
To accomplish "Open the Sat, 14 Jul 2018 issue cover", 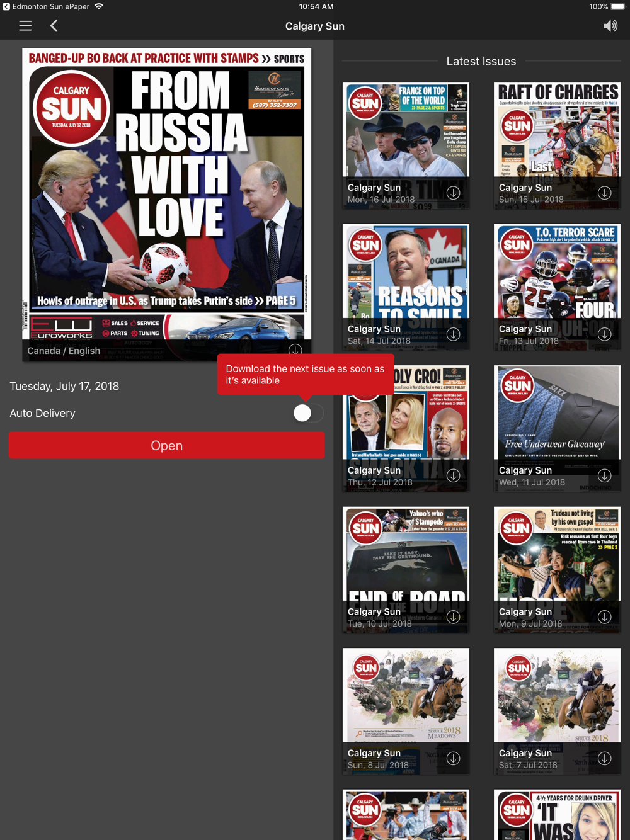I will (406, 287).
